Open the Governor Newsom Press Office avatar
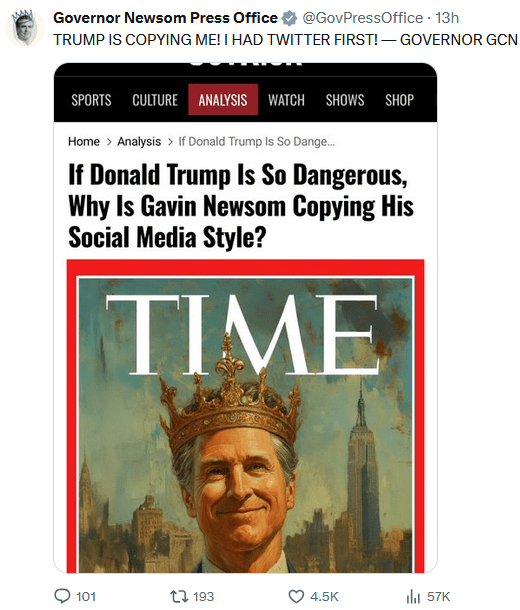This screenshot has width=520, height=610. [x=25, y=28]
